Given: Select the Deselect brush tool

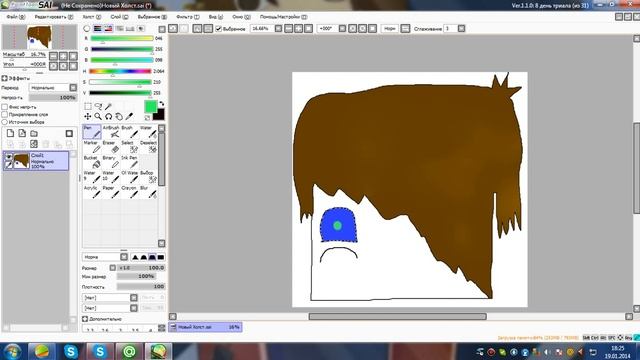Looking at the screenshot, I should 148,147.
